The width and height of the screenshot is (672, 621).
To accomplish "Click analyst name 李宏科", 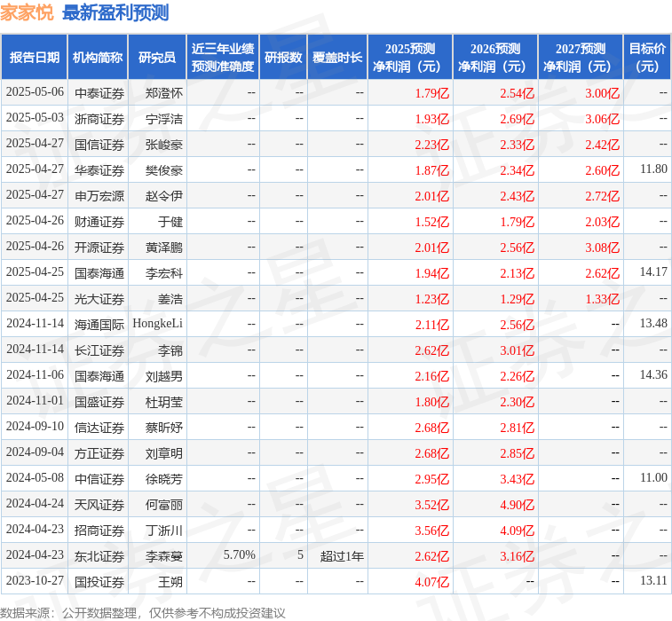I will click(x=163, y=273).
